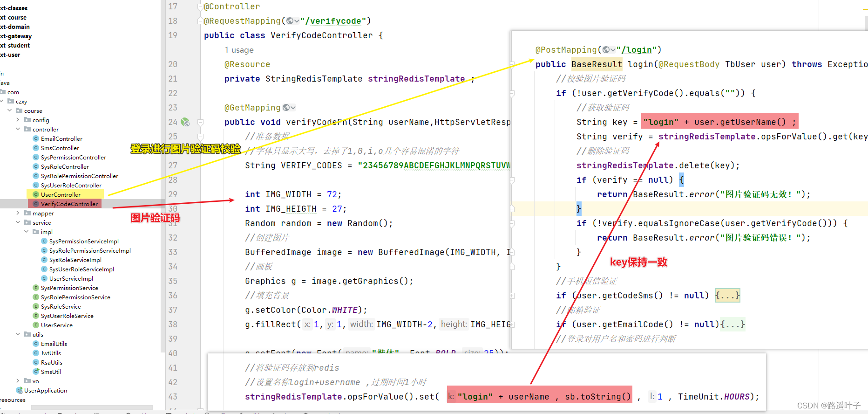The image size is (868, 414).
Task: Click the SmsController class icon
Action: click(x=36, y=148)
